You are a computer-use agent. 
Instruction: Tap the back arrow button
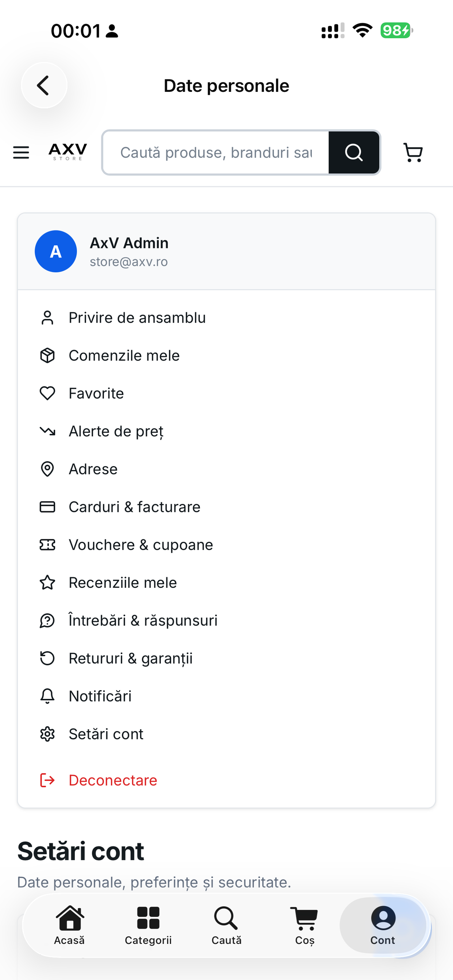44,85
